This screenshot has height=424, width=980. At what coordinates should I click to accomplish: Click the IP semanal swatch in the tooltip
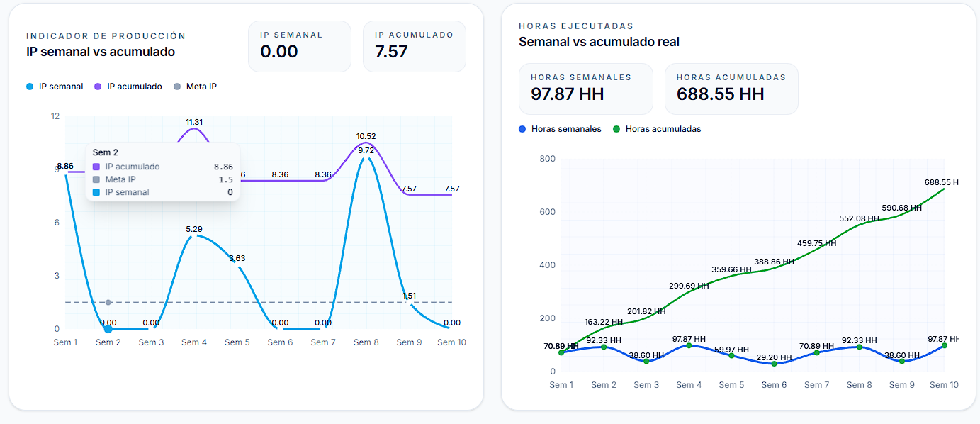[97, 191]
